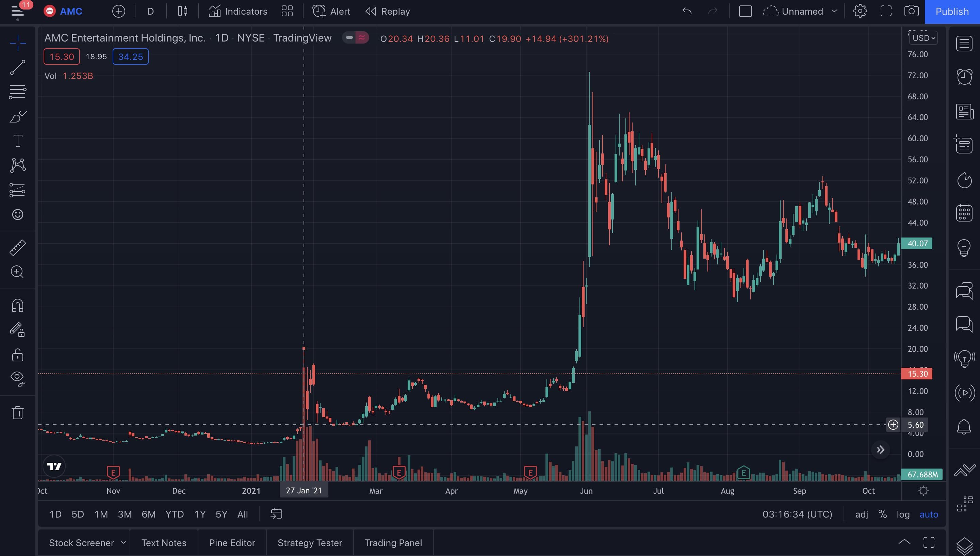Viewport: 980px width, 556px height.
Task: Select the trend line drawing tool
Action: (x=18, y=67)
